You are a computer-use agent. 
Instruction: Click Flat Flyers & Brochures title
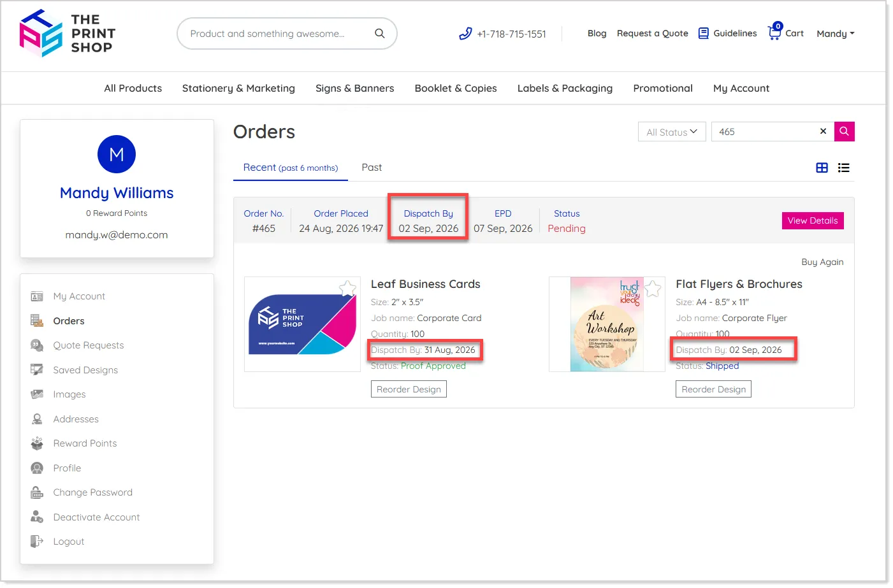pos(739,284)
